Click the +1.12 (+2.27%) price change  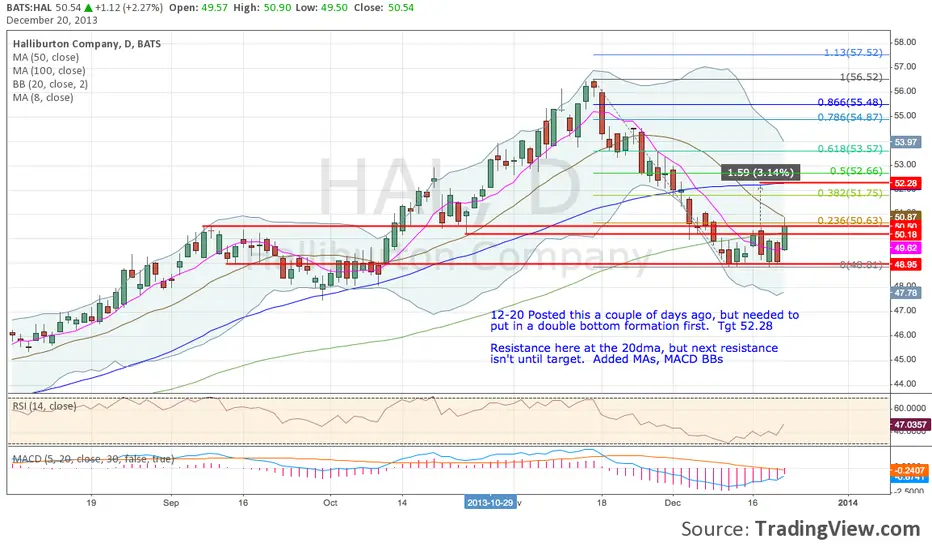pyautogui.click(x=128, y=8)
